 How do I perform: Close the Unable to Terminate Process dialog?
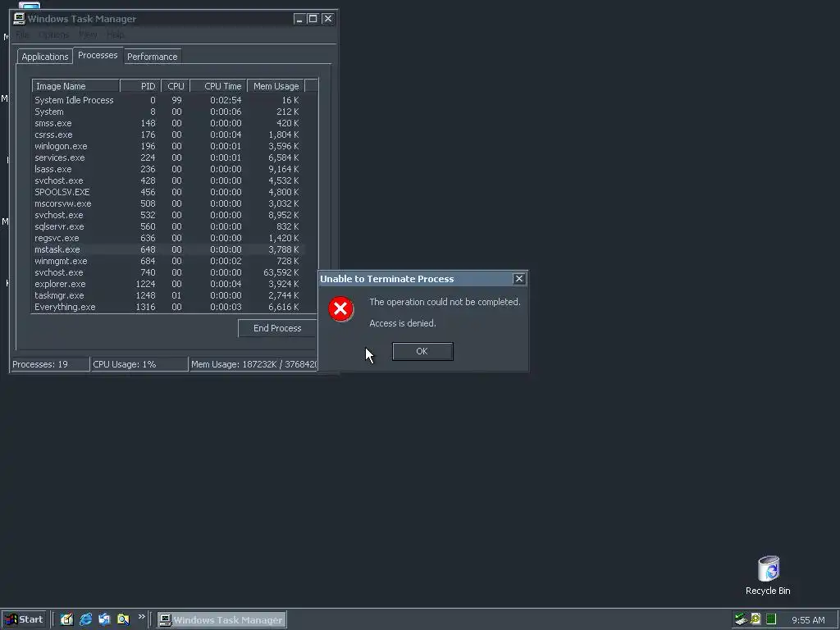click(518, 279)
